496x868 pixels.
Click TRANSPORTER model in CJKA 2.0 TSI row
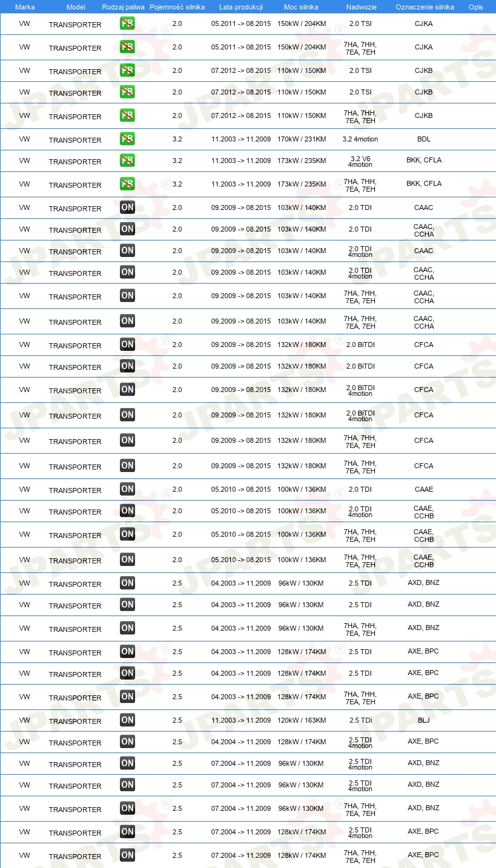tap(75, 25)
